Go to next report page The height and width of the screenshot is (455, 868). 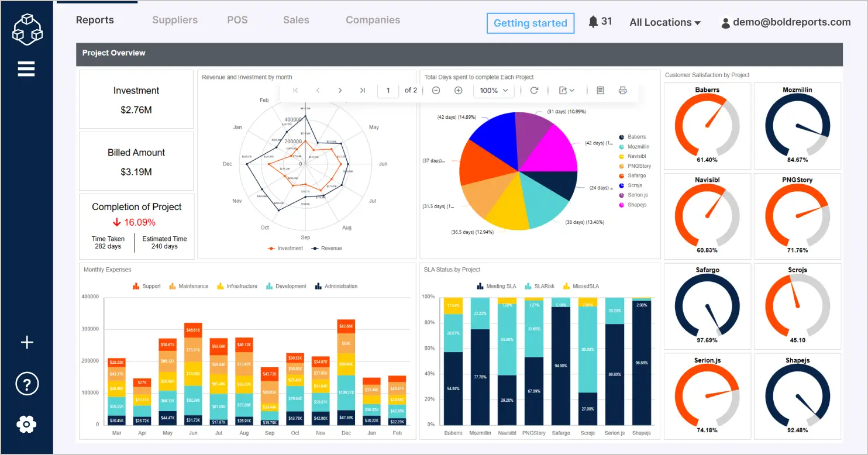(340, 91)
